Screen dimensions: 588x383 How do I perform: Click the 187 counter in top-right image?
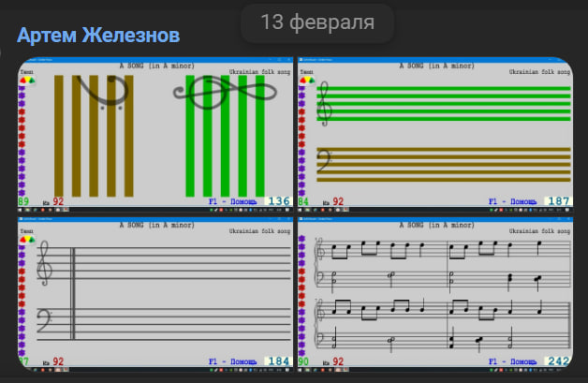pyautogui.click(x=557, y=201)
